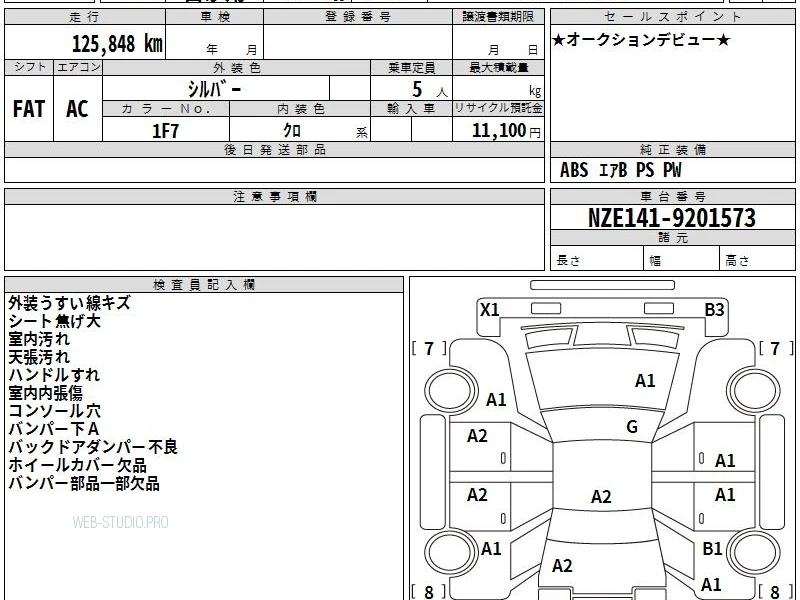This screenshot has height=600, width=800.
Task: Click the recycle deposit 11,100円
Action: coord(506,131)
